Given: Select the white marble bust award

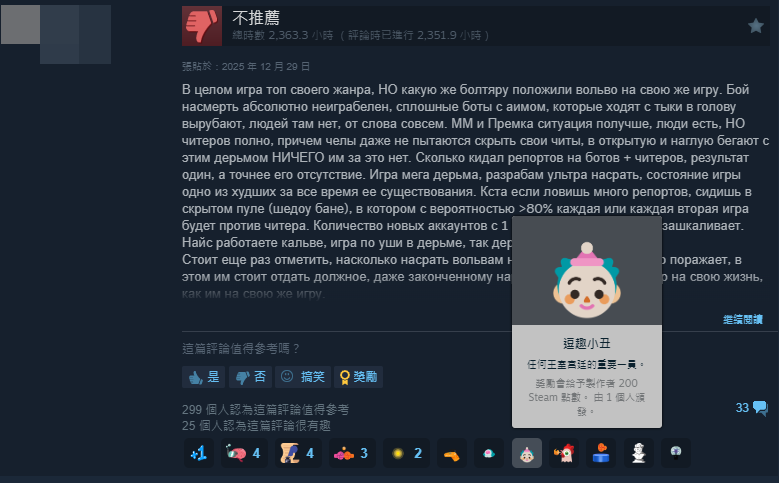Looking at the screenshot, I should 638,453.
